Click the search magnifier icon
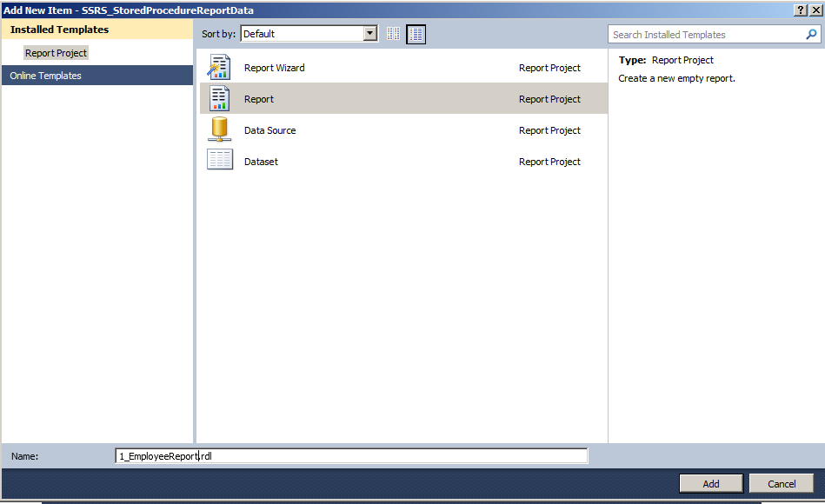 pos(811,34)
